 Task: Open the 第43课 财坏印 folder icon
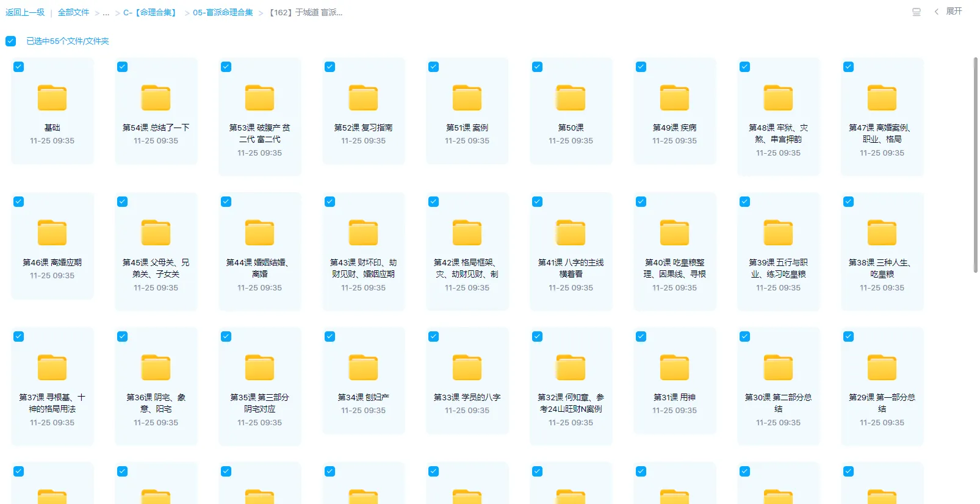click(x=363, y=232)
